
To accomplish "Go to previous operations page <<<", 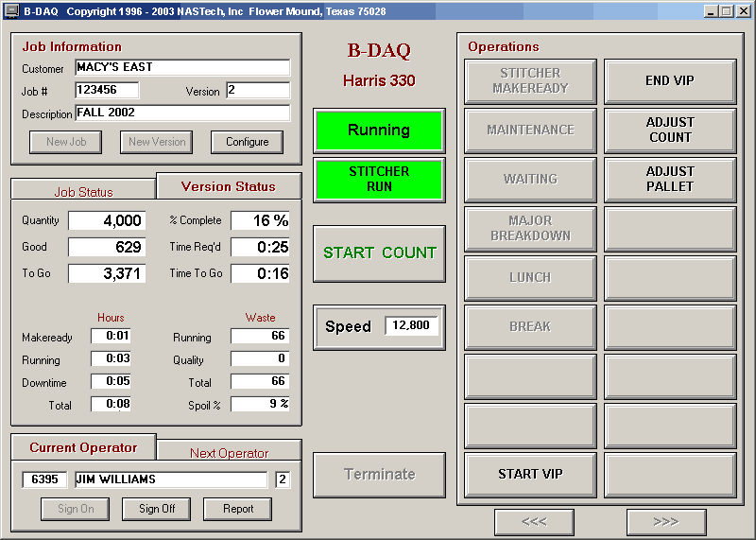I will [534, 522].
